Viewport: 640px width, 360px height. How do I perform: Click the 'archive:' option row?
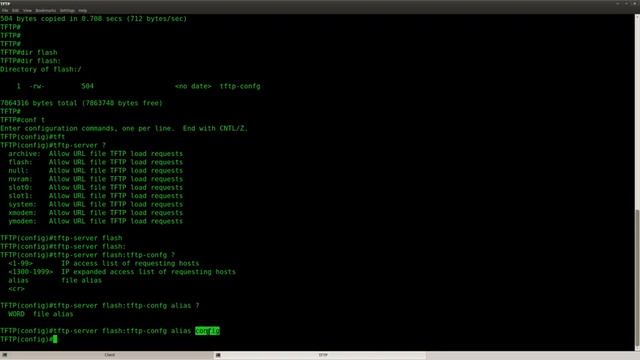96,154
